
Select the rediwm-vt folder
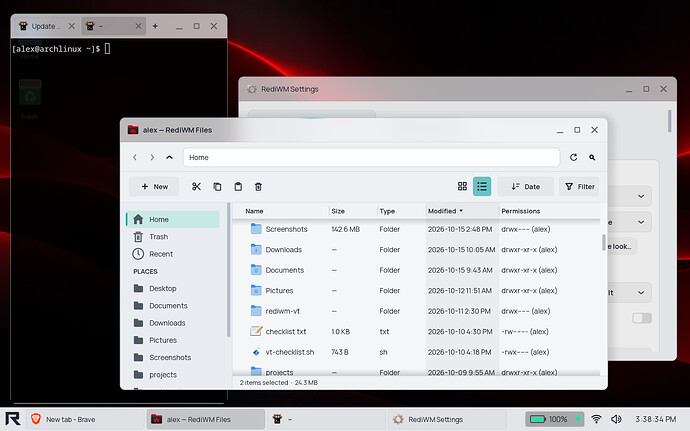coord(416,311)
